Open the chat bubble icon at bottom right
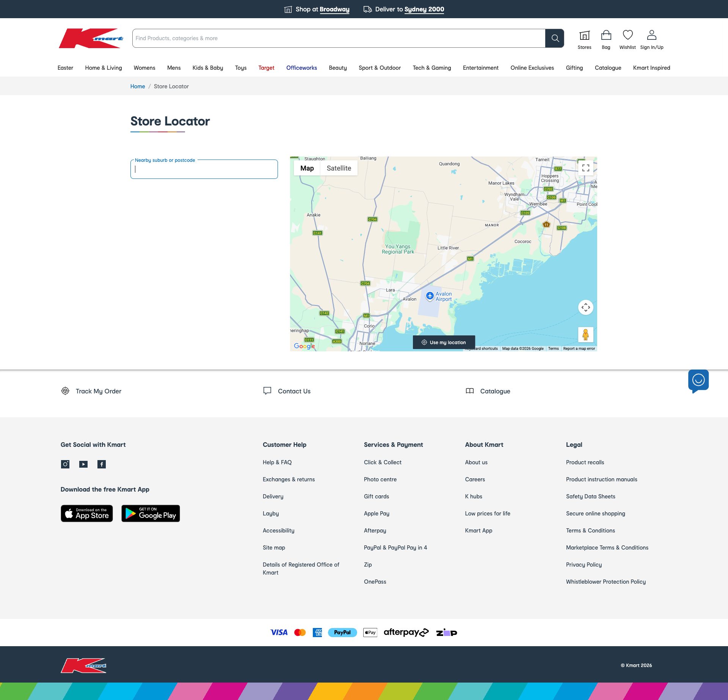The width and height of the screenshot is (728, 700). pyautogui.click(x=699, y=381)
